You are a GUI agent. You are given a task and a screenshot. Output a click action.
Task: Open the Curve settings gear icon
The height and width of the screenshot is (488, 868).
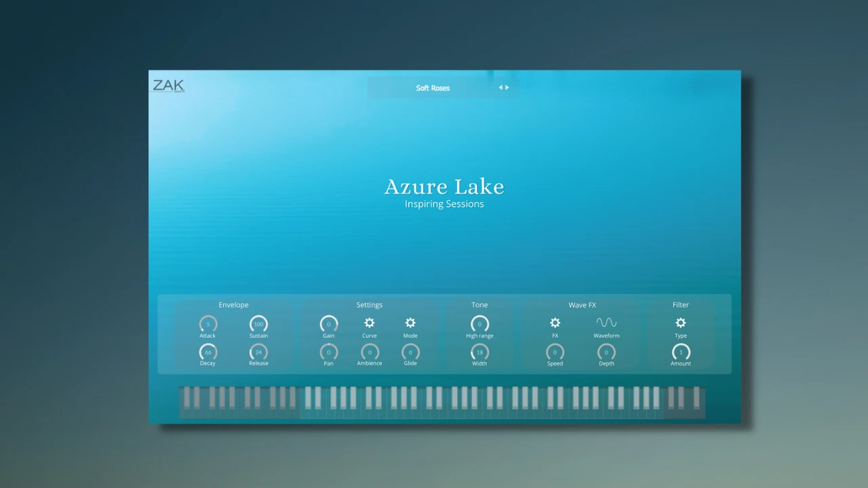[369, 323]
